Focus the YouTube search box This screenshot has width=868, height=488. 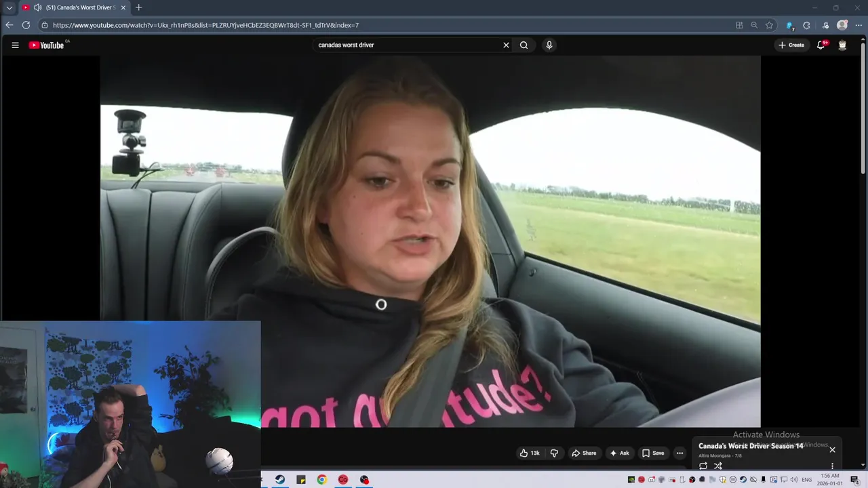coord(407,45)
